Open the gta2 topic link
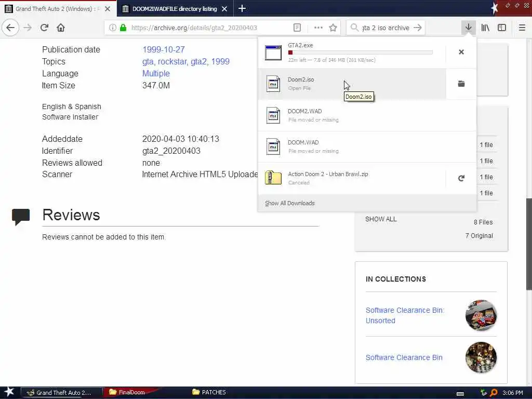 198,61
